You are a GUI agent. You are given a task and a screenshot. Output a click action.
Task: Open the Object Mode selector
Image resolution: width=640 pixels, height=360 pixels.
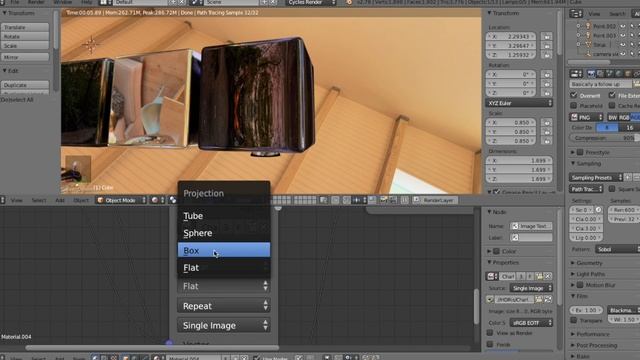point(121,200)
